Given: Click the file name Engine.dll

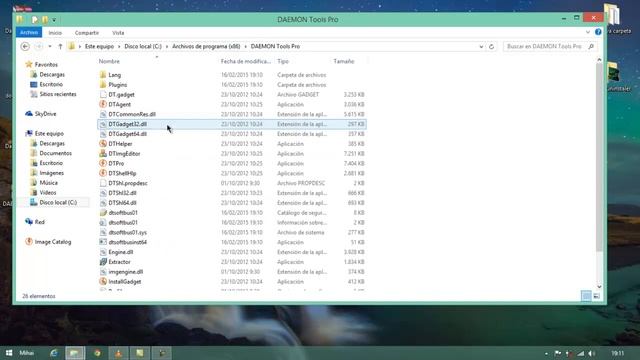Looking at the screenshot, I should tap(121, 252).
